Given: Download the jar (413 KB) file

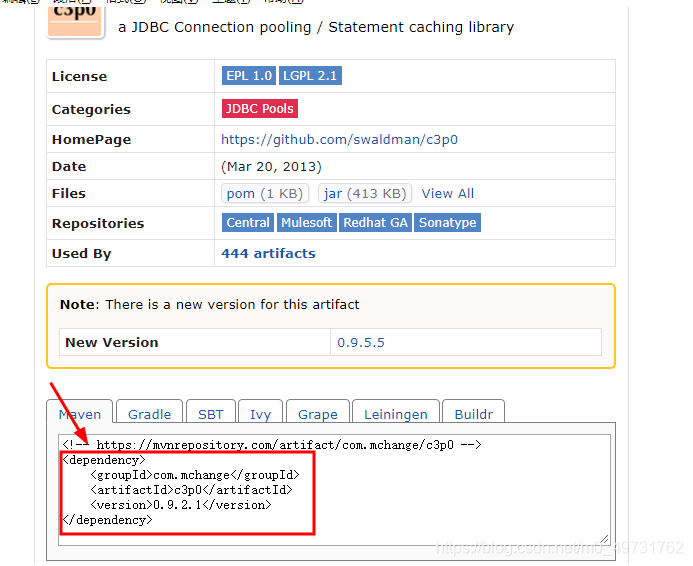Looking at the screenshot, I should click(x=365, y=194).
